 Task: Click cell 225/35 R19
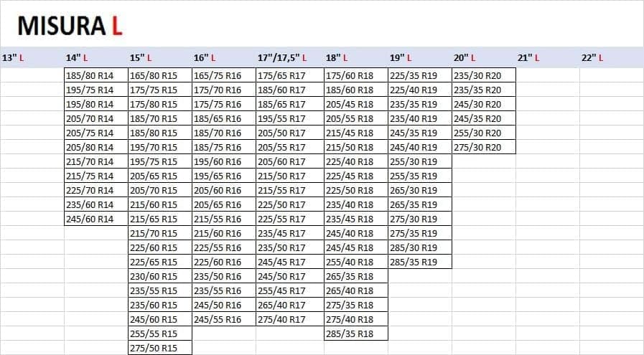pos(420,75)
